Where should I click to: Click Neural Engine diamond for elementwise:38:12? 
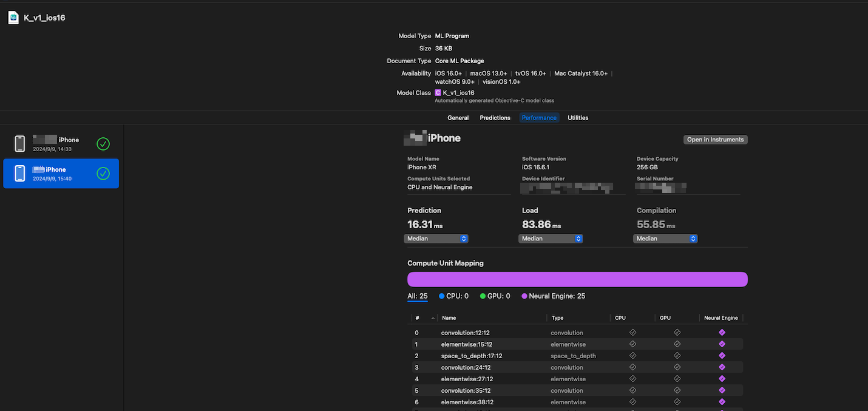(722, 402)
